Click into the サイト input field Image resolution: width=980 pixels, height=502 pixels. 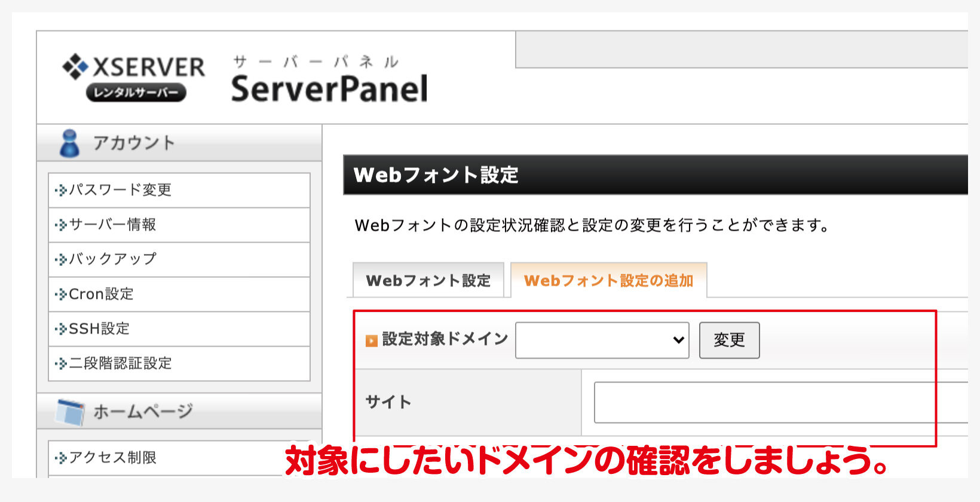[x=777, y=402]
